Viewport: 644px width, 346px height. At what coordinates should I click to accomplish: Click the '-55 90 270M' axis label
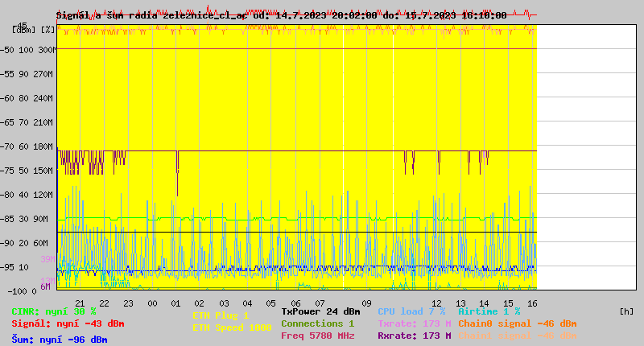(x=27, y=74)
